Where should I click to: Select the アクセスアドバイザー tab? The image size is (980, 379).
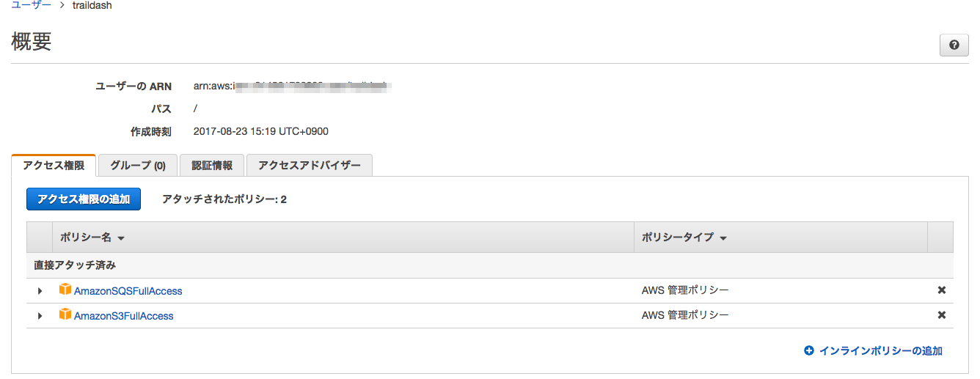click(309, 166)
